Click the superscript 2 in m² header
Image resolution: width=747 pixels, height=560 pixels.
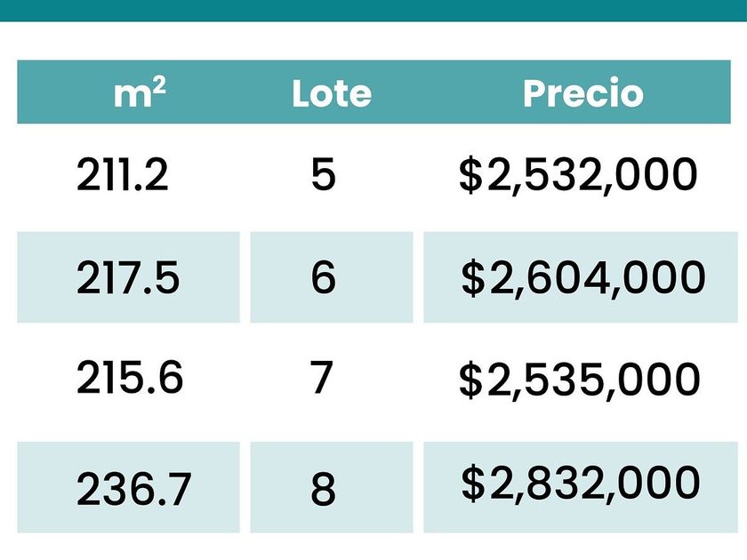(x=159, y=85)
